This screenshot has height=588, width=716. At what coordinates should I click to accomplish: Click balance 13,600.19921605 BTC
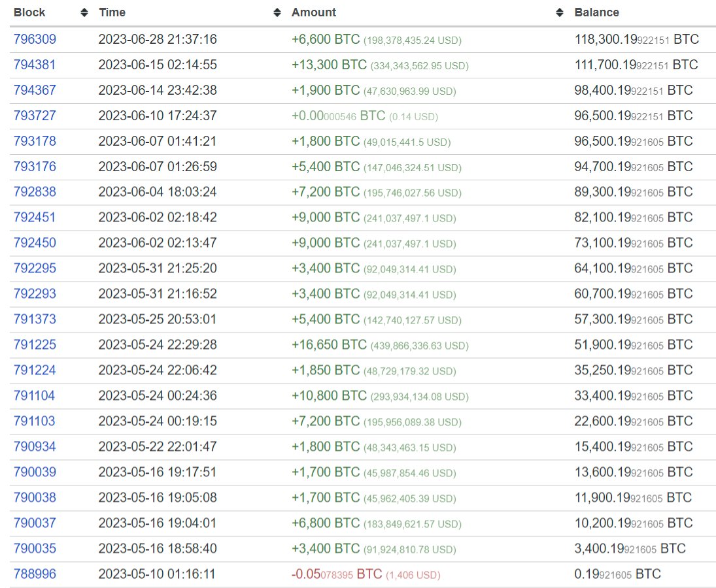click(x=634, y=472)
